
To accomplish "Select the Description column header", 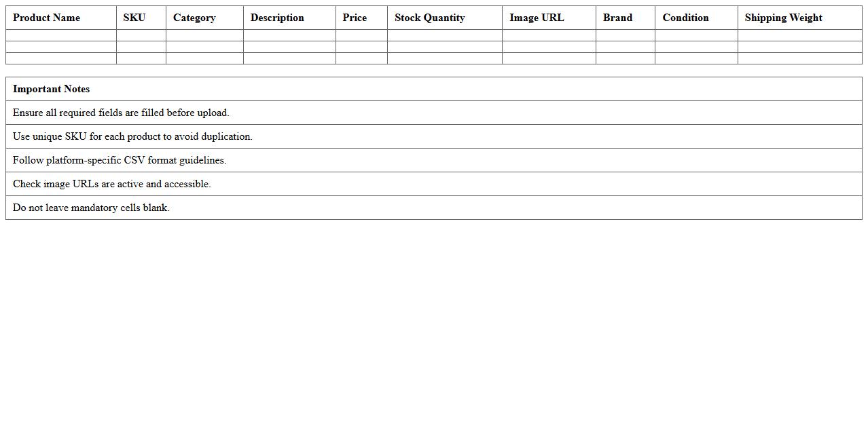I will (277, 18).
